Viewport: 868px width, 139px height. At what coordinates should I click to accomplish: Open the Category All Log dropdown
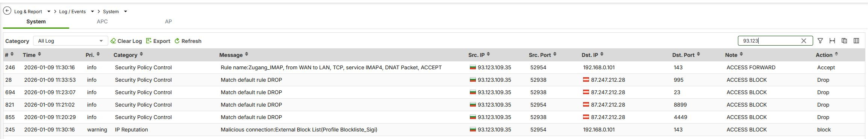(70, 41)
